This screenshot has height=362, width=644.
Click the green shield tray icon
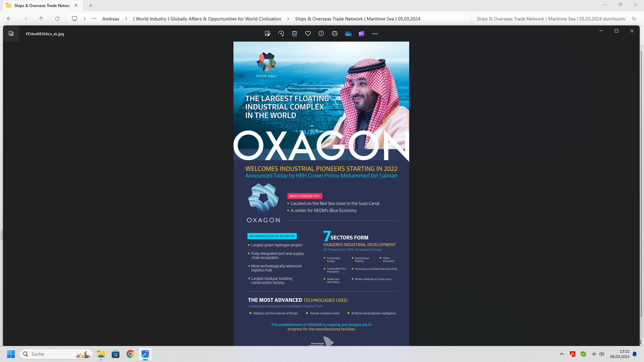(x=583, y=354)
